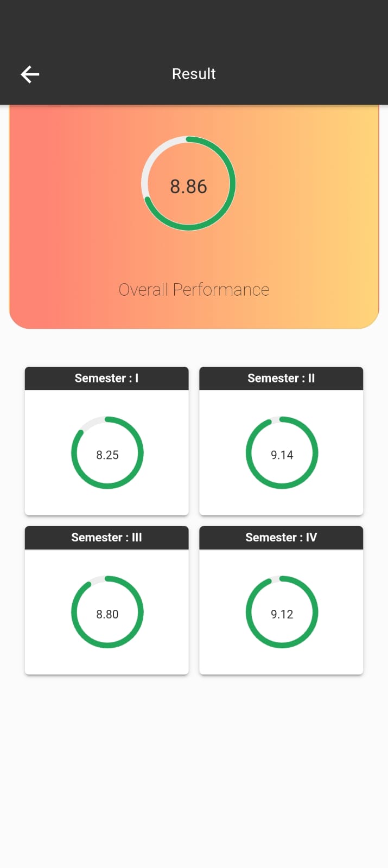Click the Result page title
388x868 pixels.
pos(194,74)
